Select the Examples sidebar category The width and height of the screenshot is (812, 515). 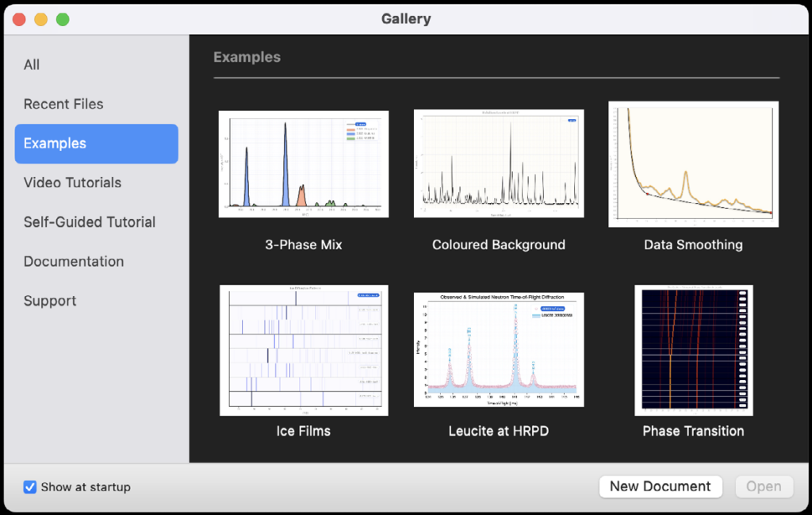(96, 144)
